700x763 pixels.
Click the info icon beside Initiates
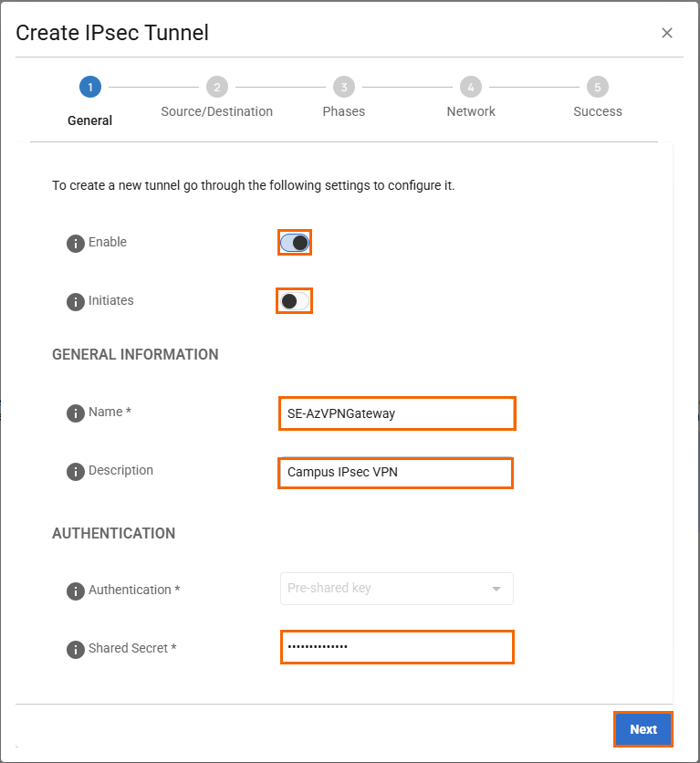(x=76, y=302)
